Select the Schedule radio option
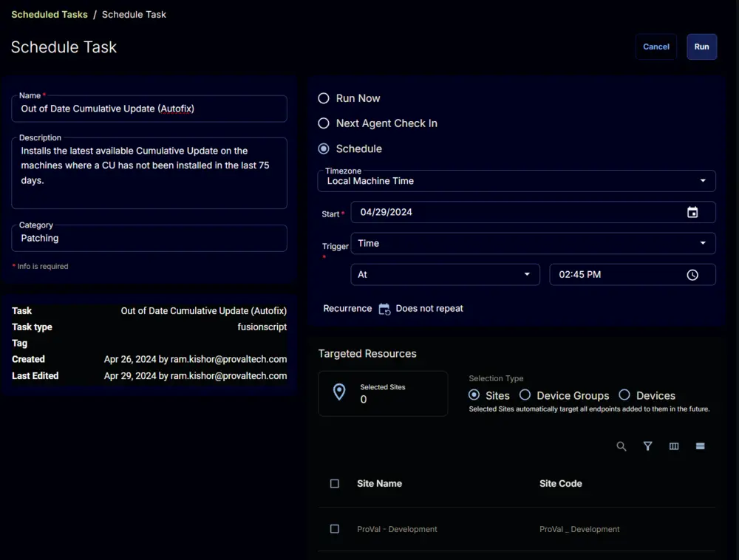The height and width of the screenshot is (560, 739). coord(324,148)
